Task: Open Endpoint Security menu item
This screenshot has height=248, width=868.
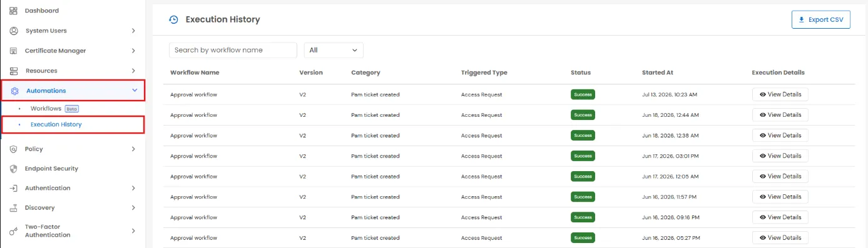Action: point(51,169)
